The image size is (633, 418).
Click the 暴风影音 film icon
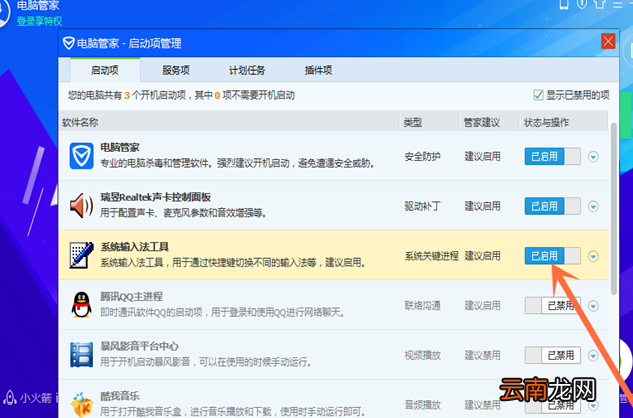tap(82, 355)
